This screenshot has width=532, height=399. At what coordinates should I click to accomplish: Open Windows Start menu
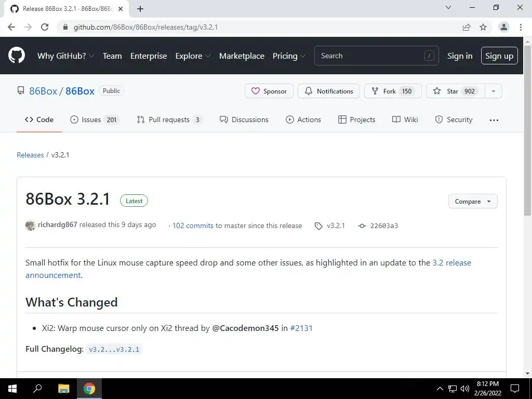pos(12,389)
